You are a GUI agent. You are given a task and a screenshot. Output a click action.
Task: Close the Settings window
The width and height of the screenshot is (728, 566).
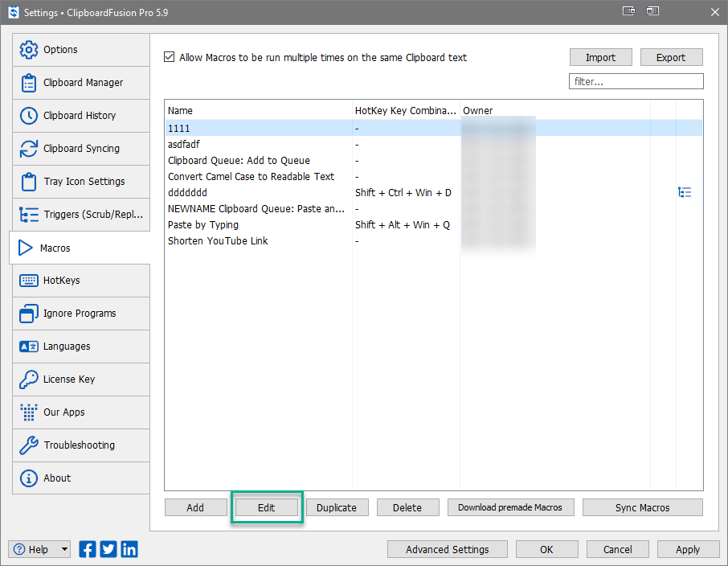click(x=715, y=12)
